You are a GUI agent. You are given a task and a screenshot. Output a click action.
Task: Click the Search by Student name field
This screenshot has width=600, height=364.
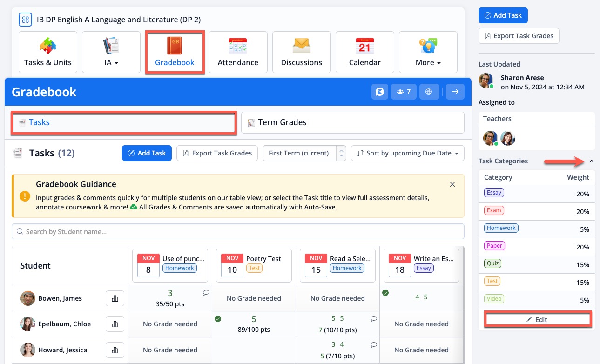click(x=238, y=231)
